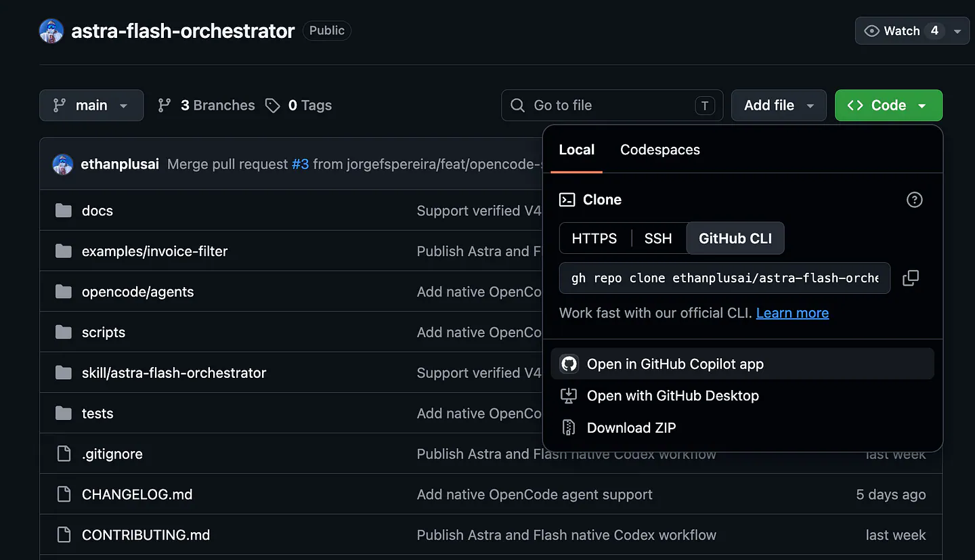Expand the Watch dropdown arrow
The width and height of the screenshot is (975, 560).
957,31
